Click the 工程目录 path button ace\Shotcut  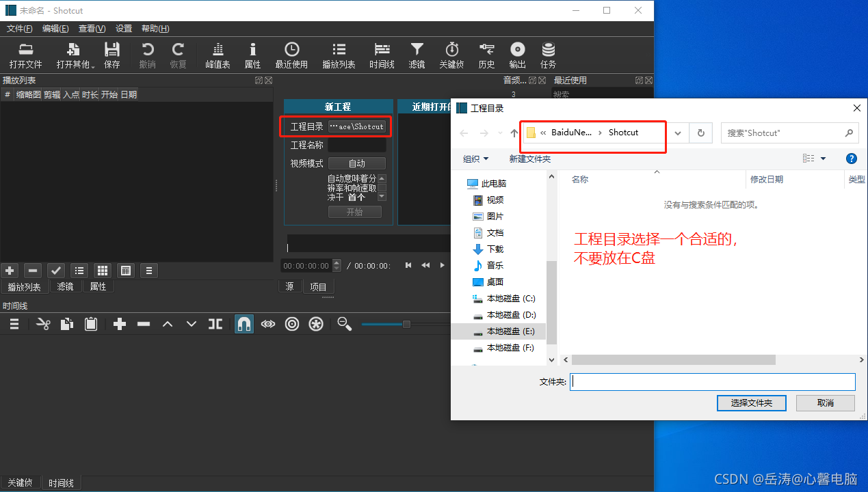pyautogui.click(x=357, y=126)
